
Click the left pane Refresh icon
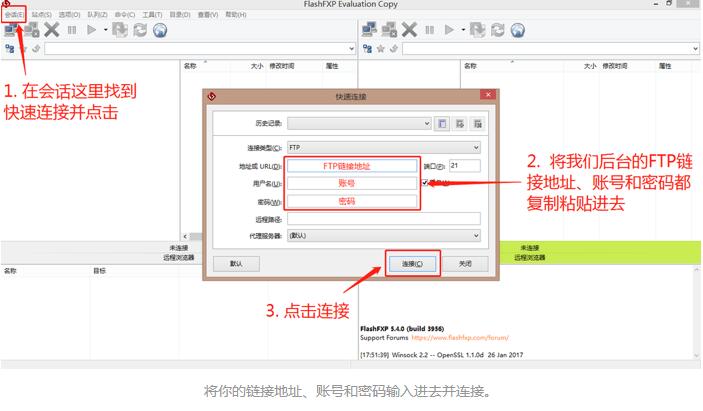coord(140,30)
